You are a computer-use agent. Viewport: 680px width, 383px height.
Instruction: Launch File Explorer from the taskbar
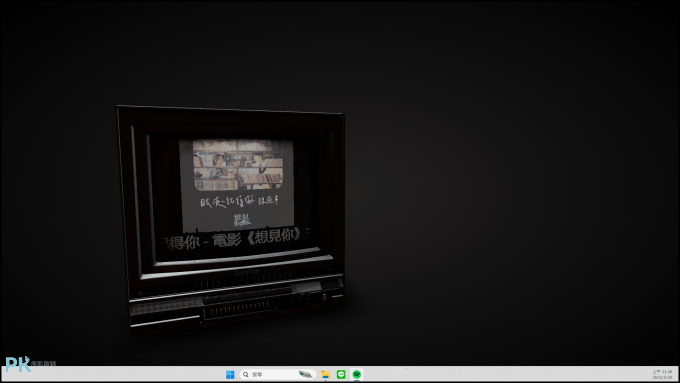[x=325, y=374]
